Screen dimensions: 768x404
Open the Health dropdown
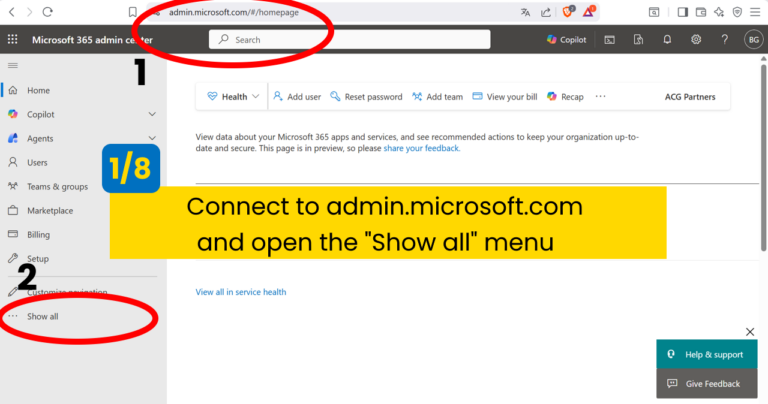tap(233, 97)
